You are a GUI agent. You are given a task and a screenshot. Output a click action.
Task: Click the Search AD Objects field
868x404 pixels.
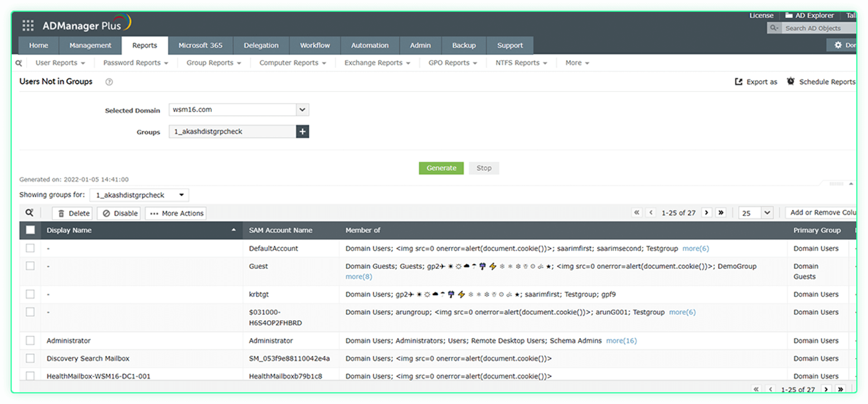point(818,28)
